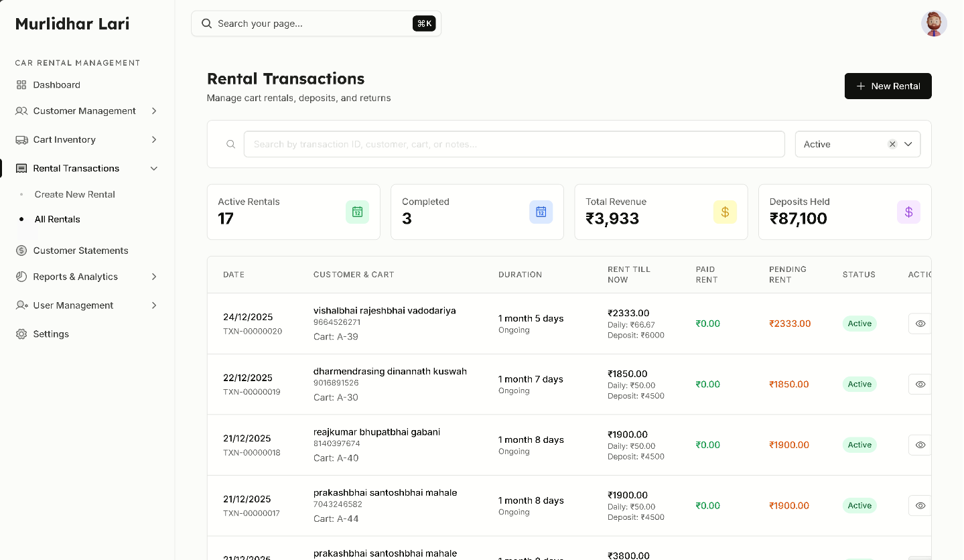Collapse the Rental Transactions sidebar section
The height and width of the screenshot is (560, 964).
click(x=155, y=168)
